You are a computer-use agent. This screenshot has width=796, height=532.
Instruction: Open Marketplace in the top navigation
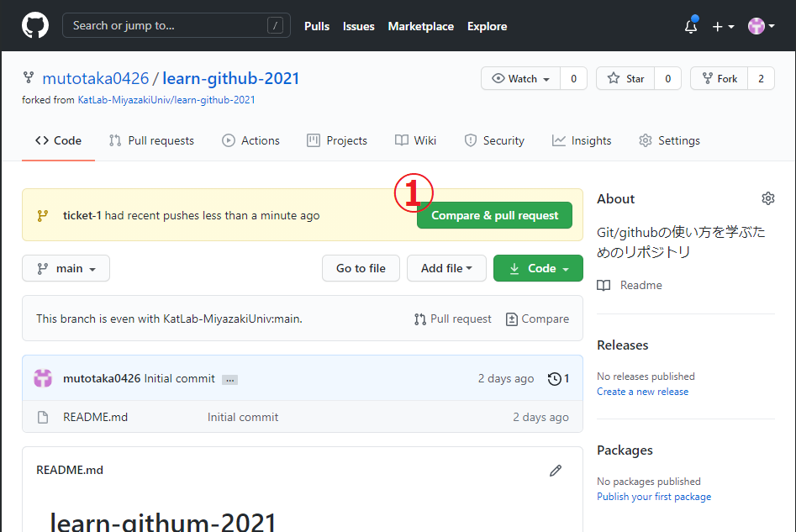(x=421, y=26)
